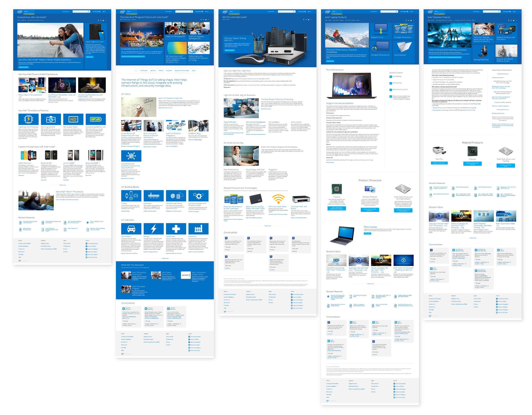Click Discover more about Embedded World 2015 button

(x=133, y=56)
